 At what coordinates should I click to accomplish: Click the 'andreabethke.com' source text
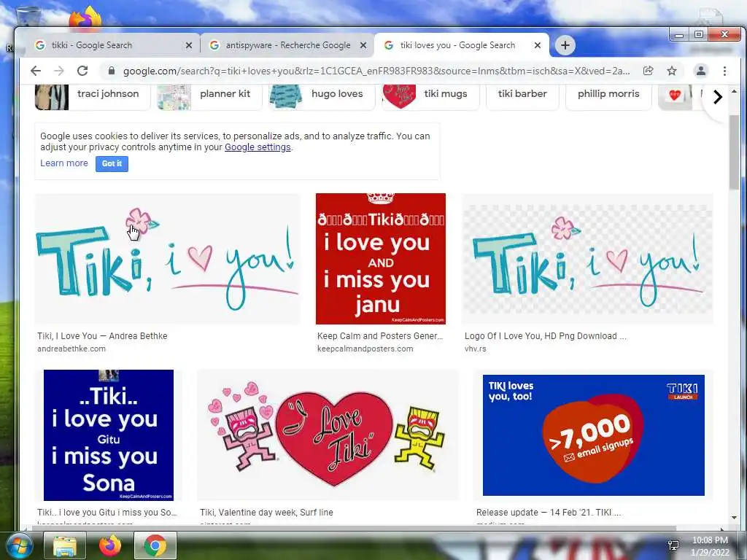(71, 349)
